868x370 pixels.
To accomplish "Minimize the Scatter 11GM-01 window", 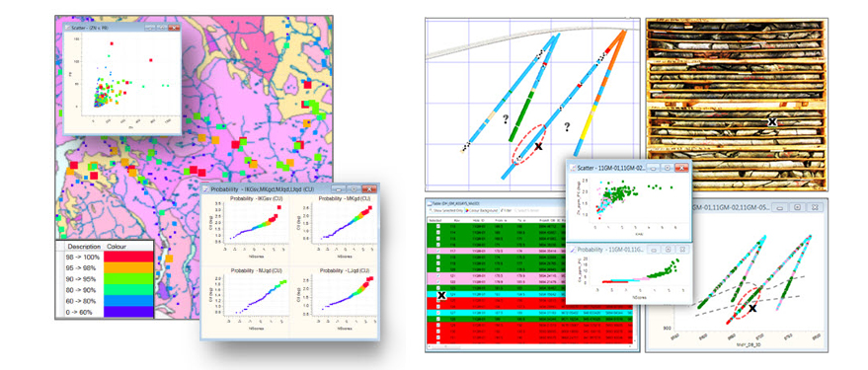I will pos(653,168).
